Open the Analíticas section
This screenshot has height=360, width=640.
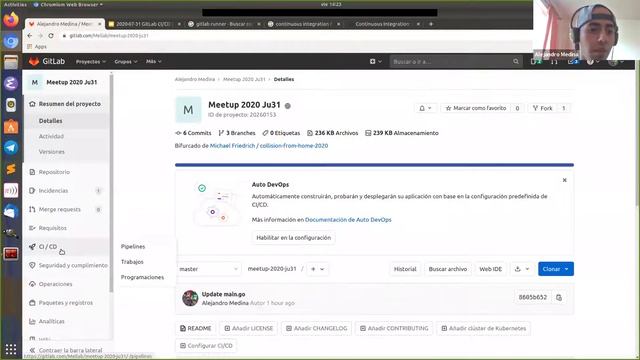tap(51, 322)
